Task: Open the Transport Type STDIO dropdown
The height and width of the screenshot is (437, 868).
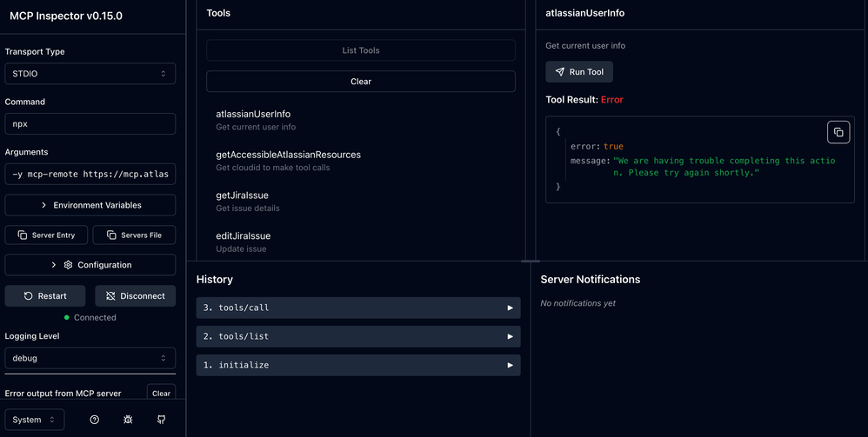Action: [90, 74]
